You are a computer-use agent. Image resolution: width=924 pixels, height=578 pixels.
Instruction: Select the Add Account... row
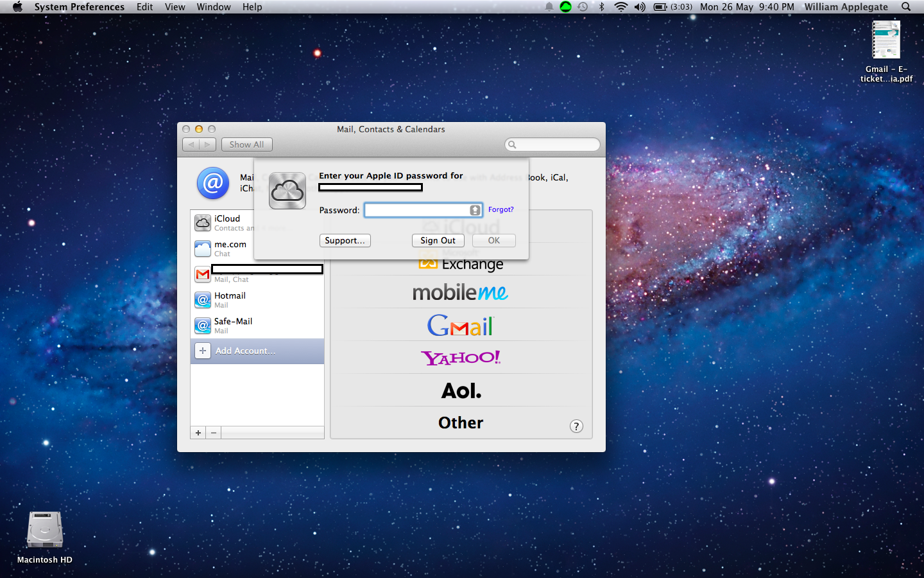pyautogui.click(x=257, y=351)
